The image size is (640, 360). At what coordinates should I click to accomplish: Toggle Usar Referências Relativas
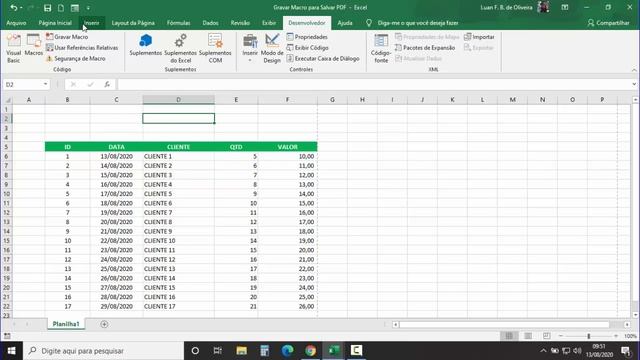tap(82, 48)
